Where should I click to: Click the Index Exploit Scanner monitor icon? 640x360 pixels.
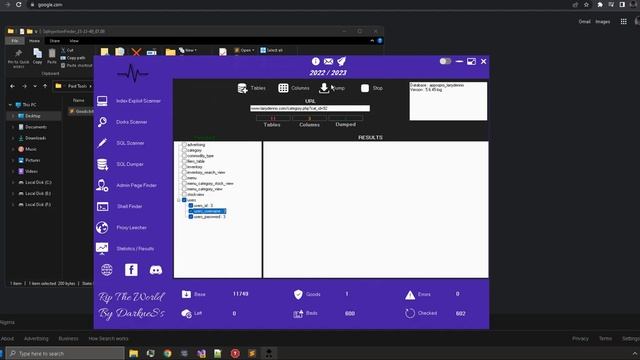click(x=102, y=101)
